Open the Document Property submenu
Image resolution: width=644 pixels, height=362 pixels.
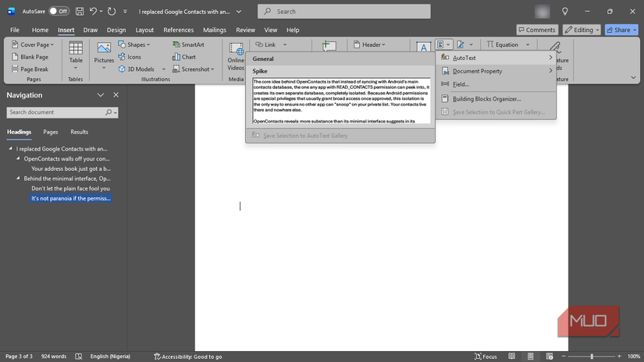tap(496, 71)
